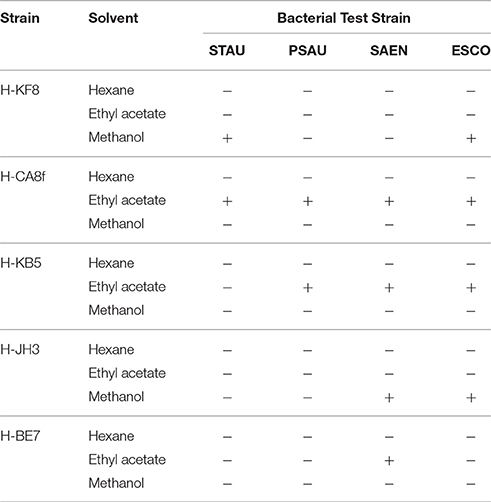The width and height of the screenshot is (491, 502).
Task: Select the Bacterial Test Strain heading
Action: 344,18
